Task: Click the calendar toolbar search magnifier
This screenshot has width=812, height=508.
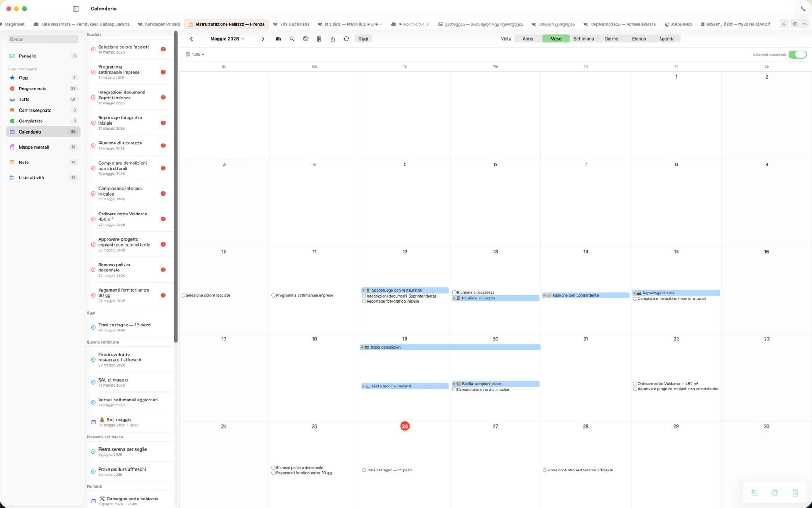Action: pos(292,39)
